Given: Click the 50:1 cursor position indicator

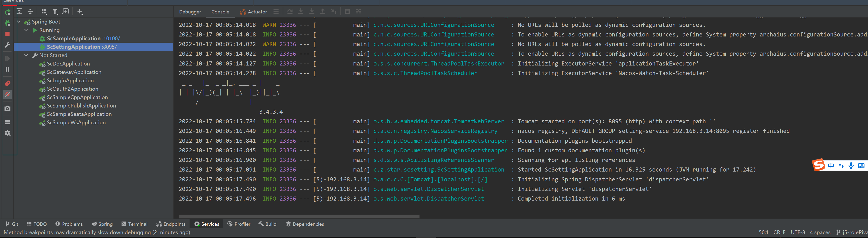Looking at the screenshot, I should [763, 232].
